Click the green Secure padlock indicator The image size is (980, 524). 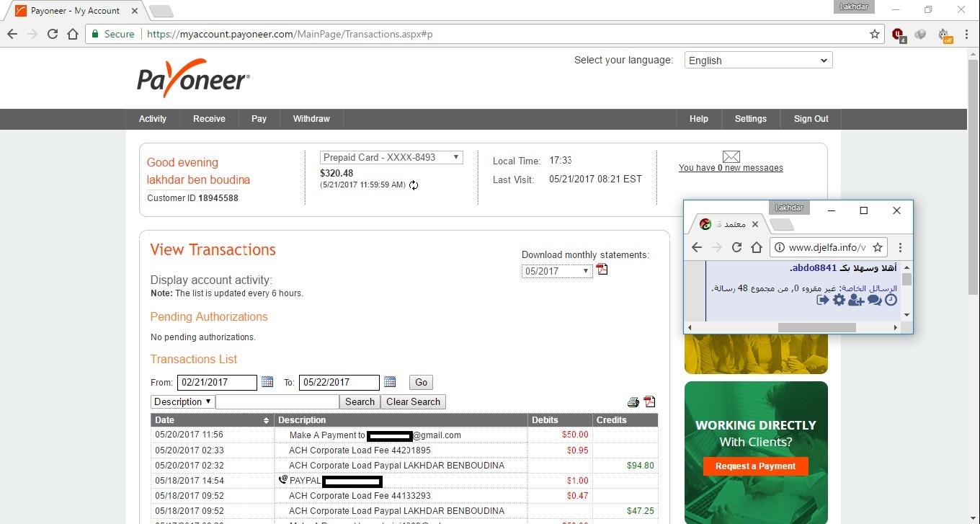113,34
